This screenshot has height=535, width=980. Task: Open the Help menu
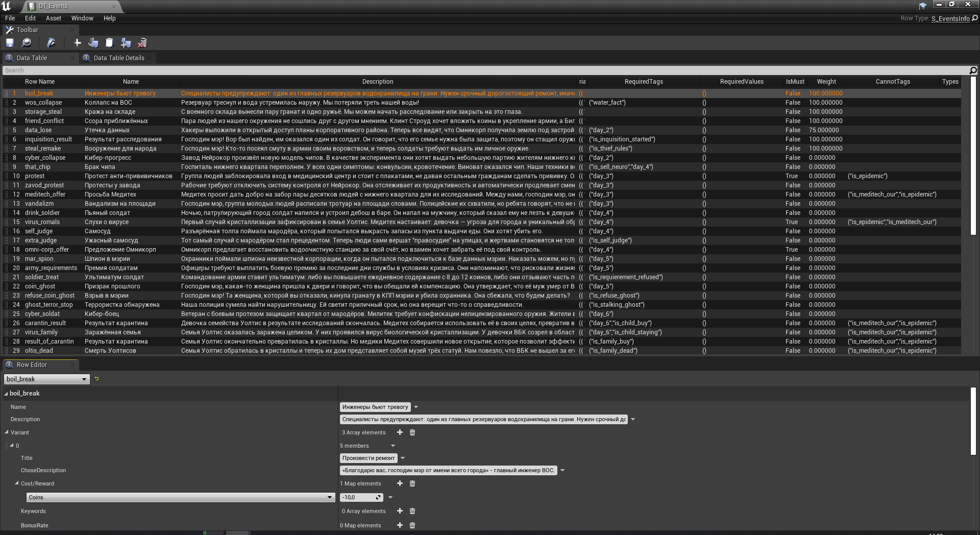(109, 18)
